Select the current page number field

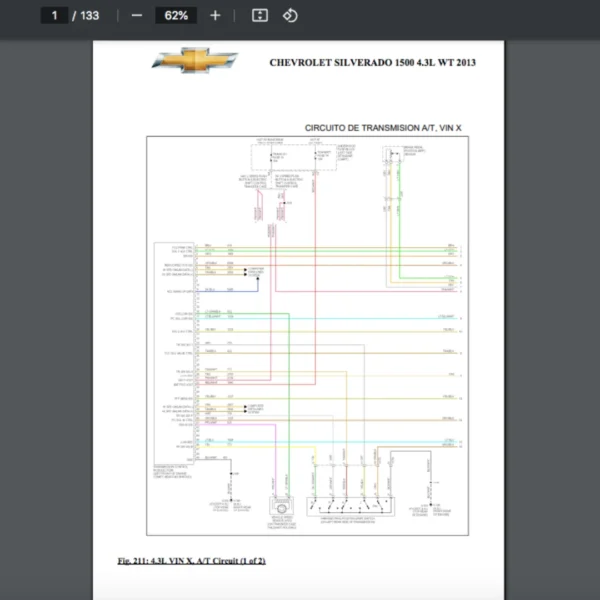(54, 16)
